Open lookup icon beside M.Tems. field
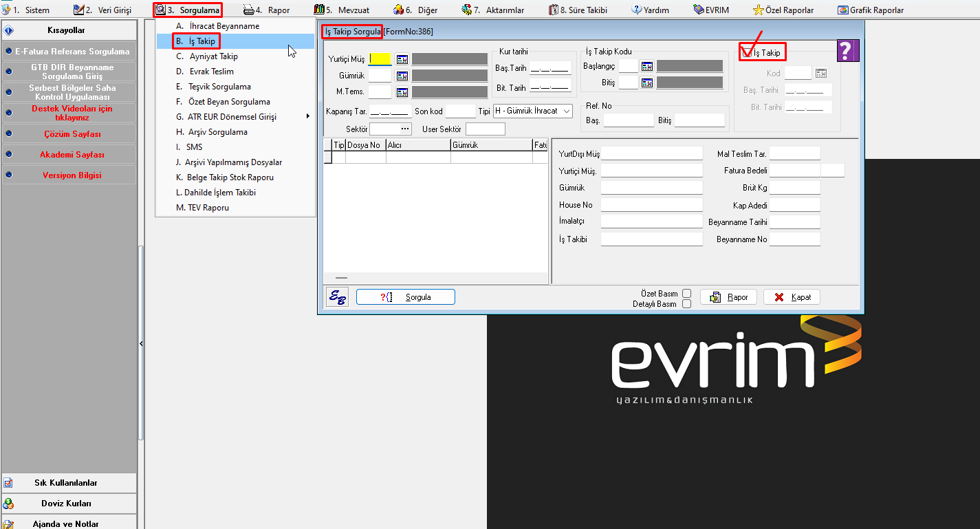This screenshot has height=529, width=980. coord(402,92)
